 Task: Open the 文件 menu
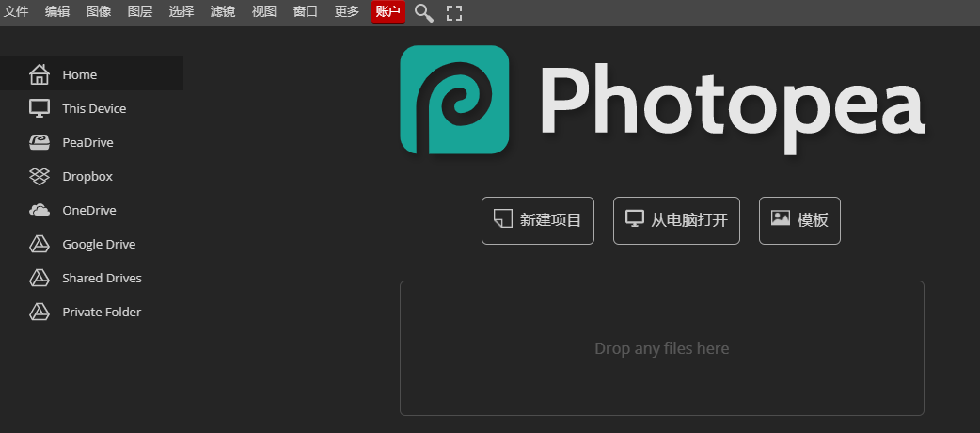16,11
